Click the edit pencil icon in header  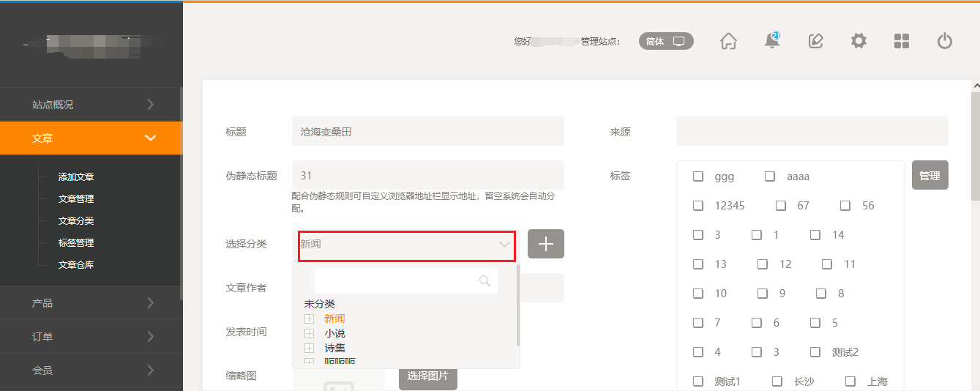tap(815, 41)
